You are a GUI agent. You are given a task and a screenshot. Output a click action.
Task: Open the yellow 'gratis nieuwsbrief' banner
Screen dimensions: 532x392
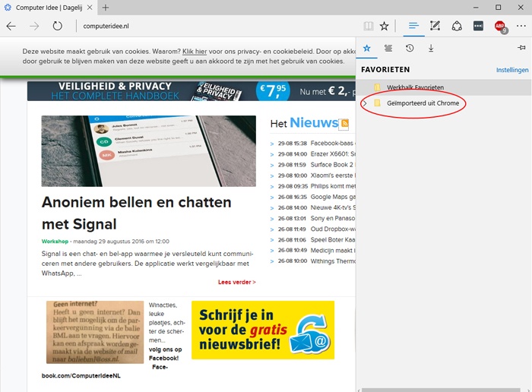tap(263, 330)
